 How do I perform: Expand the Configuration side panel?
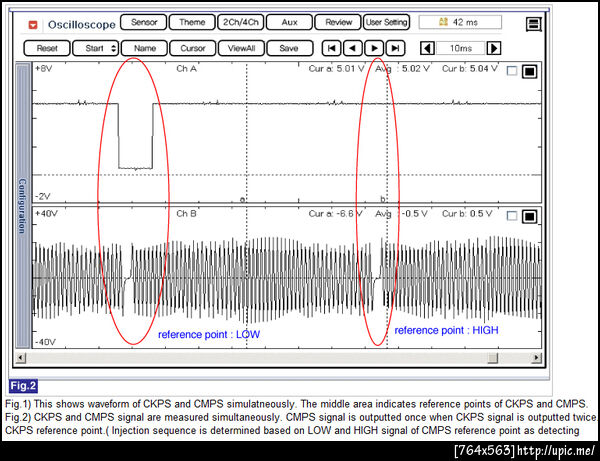click(23, 205)
